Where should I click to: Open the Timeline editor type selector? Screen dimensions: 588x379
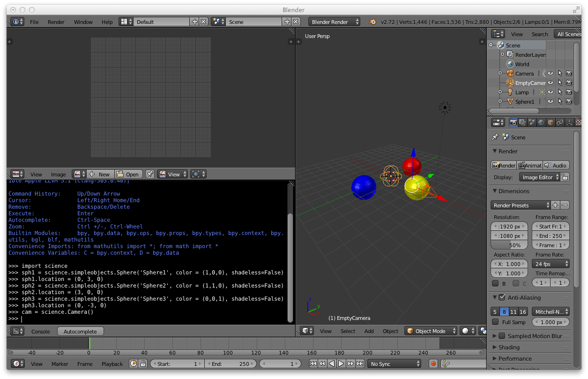click(18, 364)
